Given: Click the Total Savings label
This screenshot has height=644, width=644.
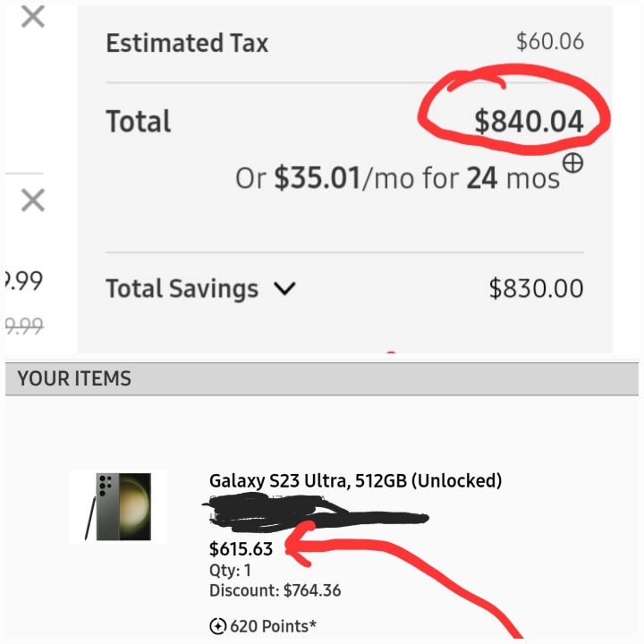Looking at the screenshot, I should click(x=182, y=288).
